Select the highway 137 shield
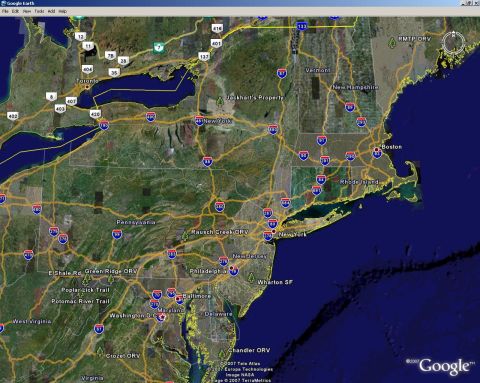 204,57
